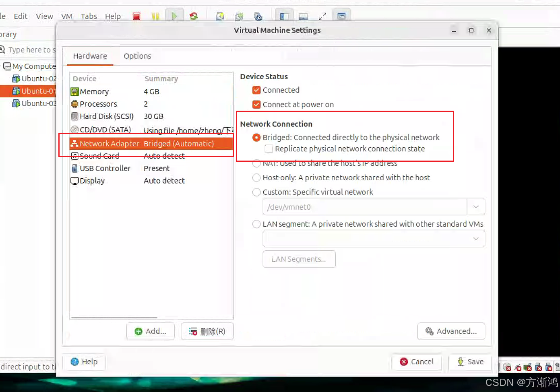The image size is (560, 392).
Task: Select the Bridged network radio button
Action: tap(256, 138)
